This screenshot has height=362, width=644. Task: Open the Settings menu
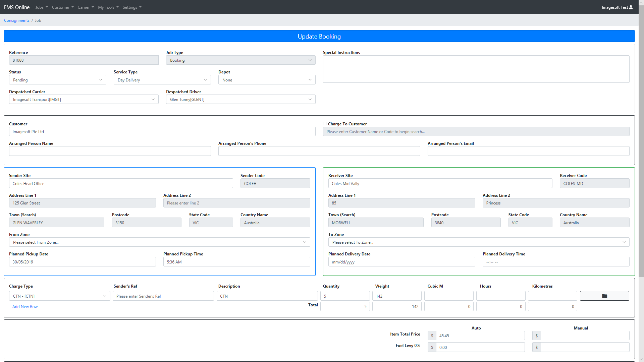click(x=132, y=7)
